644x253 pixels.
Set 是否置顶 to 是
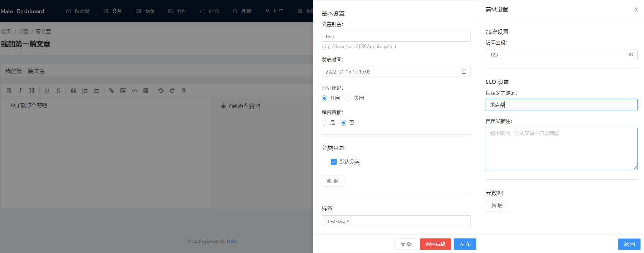coord(325,123)
